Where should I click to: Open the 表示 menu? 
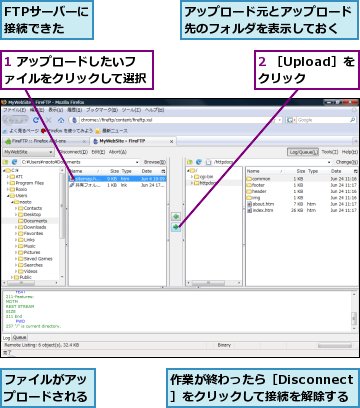[x=55, y=110]
